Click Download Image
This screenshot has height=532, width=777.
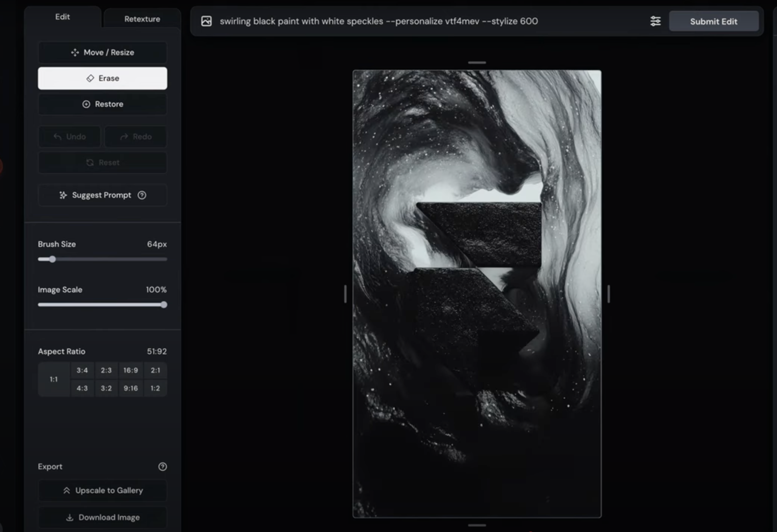[102, 518]
